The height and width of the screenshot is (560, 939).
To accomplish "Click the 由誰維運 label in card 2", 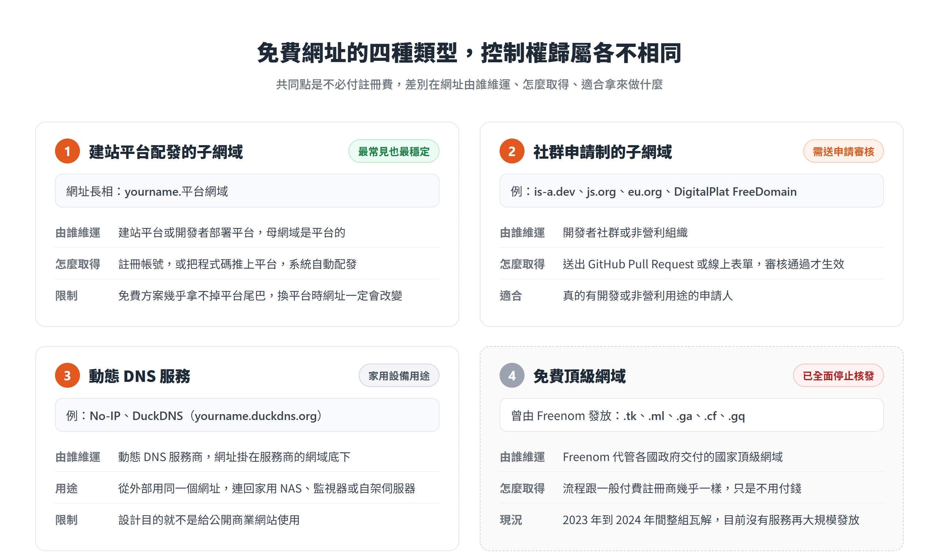I will (522, 232).
